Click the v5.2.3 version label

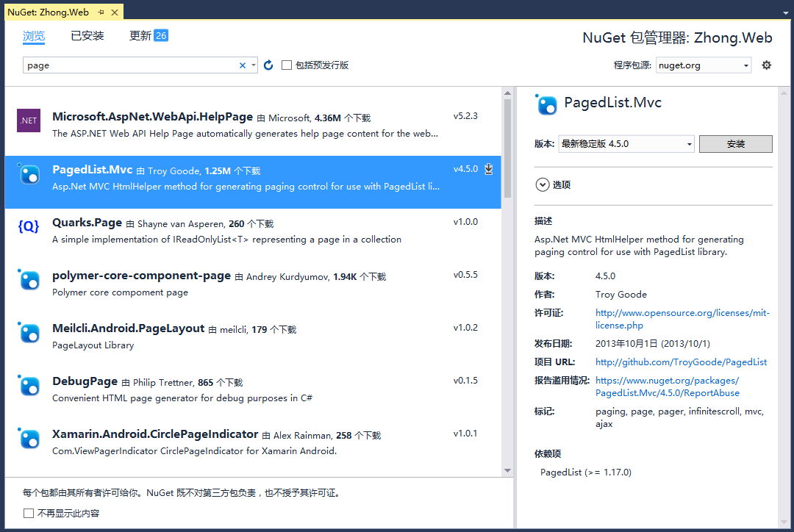[465, 116]
